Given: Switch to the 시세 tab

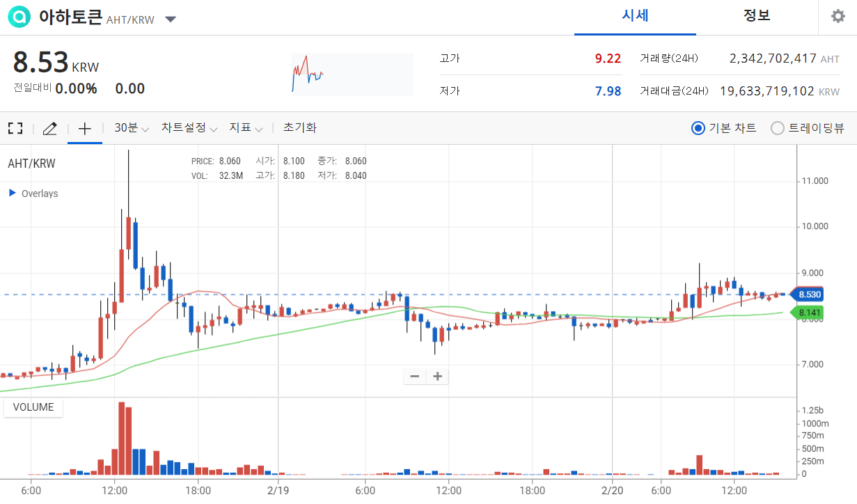Looking at the screenshot, I should click(x=635, y=16).
